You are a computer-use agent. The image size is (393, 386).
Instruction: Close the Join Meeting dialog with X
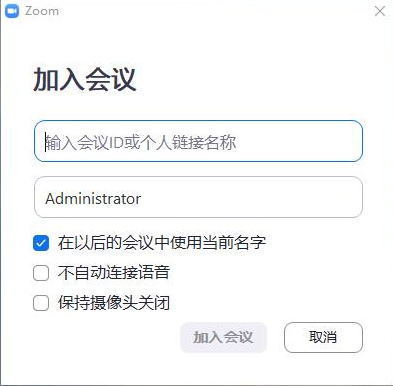[380, 11]
